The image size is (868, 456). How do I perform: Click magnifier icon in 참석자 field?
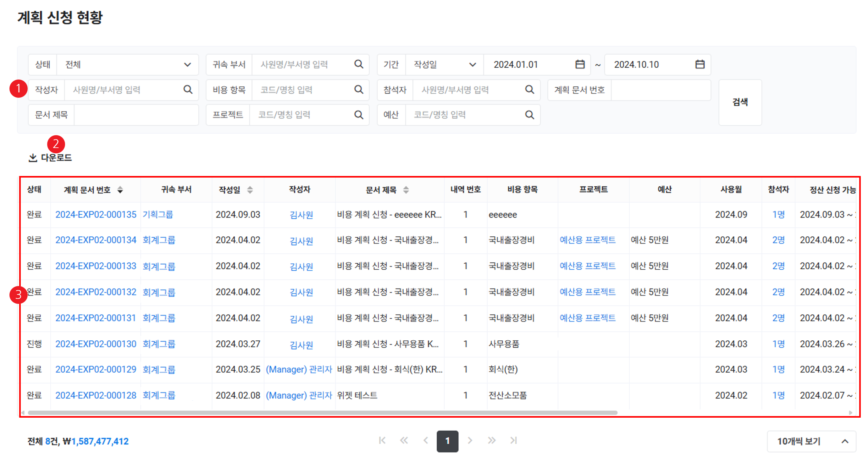pyautogui.click(x=529, y=90)
